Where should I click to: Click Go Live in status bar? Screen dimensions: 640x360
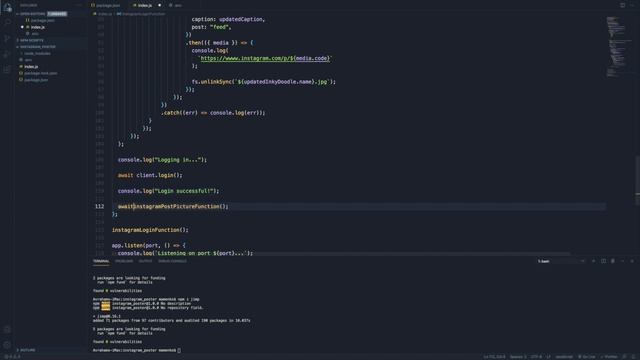[x=587, y=357]
